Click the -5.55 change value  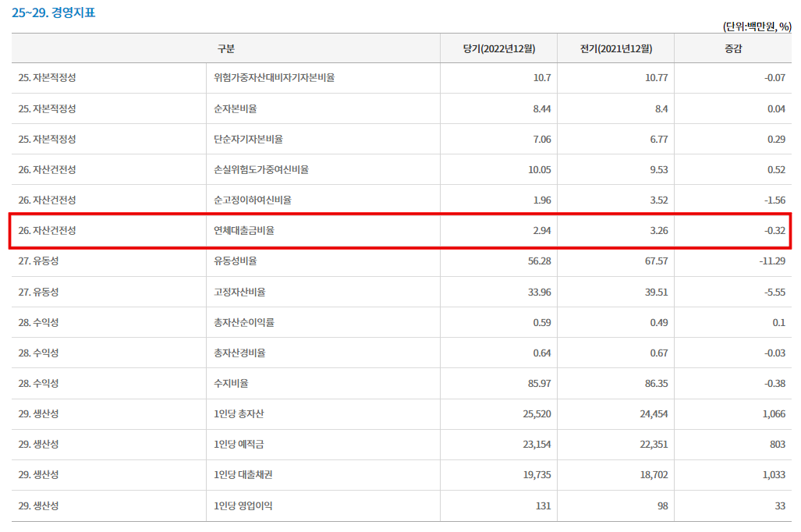click(x=775, y=292)
